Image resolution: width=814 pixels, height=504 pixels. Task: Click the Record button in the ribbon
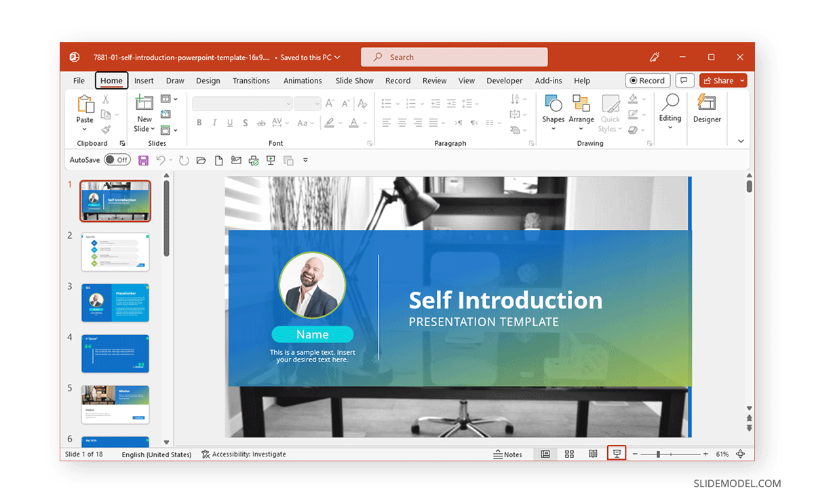click(647, 80)
